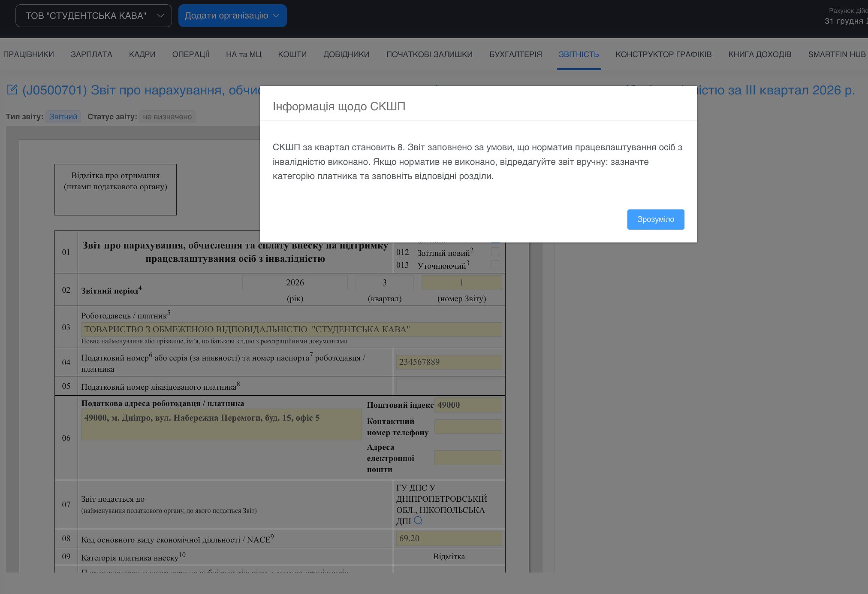This screenshot has width=868, height=594.
Task: Click the employer name field СТУДЕНТСЬКА КАВА
Action: point(292,329)
